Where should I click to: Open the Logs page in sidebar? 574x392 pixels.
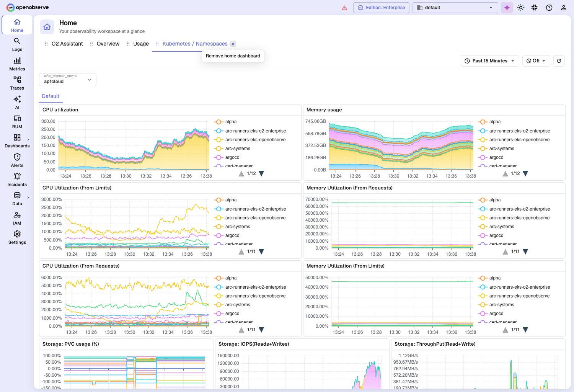[17, 44]
